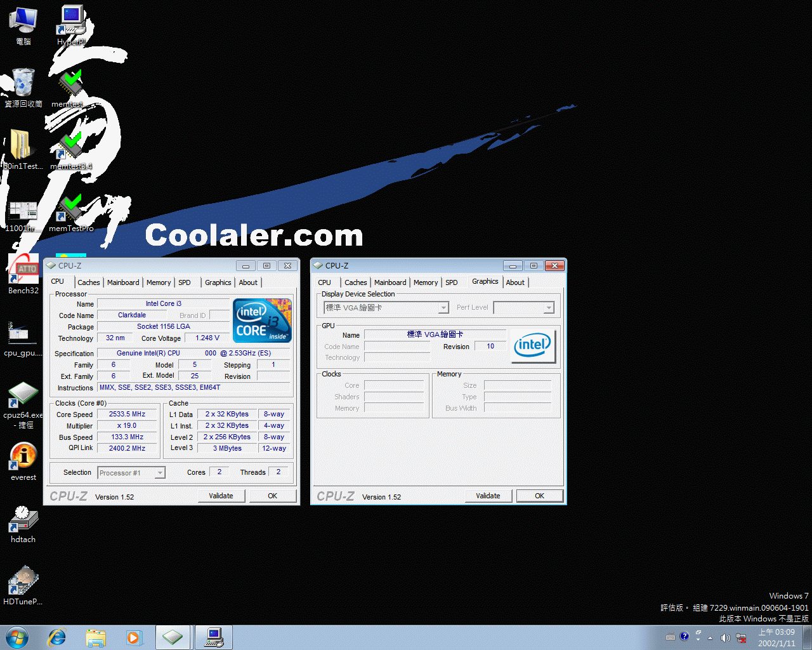The image size is (812, 650).
Task: Open the Windows Start menu orb
Action: 17,637
